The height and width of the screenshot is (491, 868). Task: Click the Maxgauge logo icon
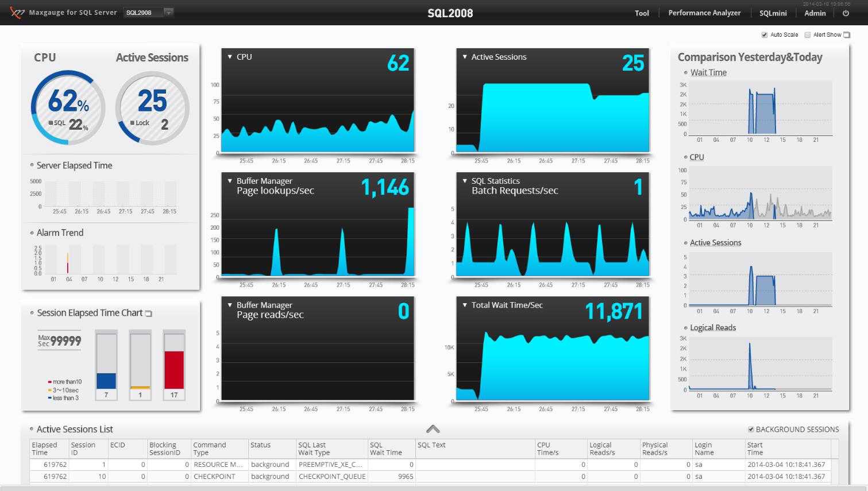point(17,12)
